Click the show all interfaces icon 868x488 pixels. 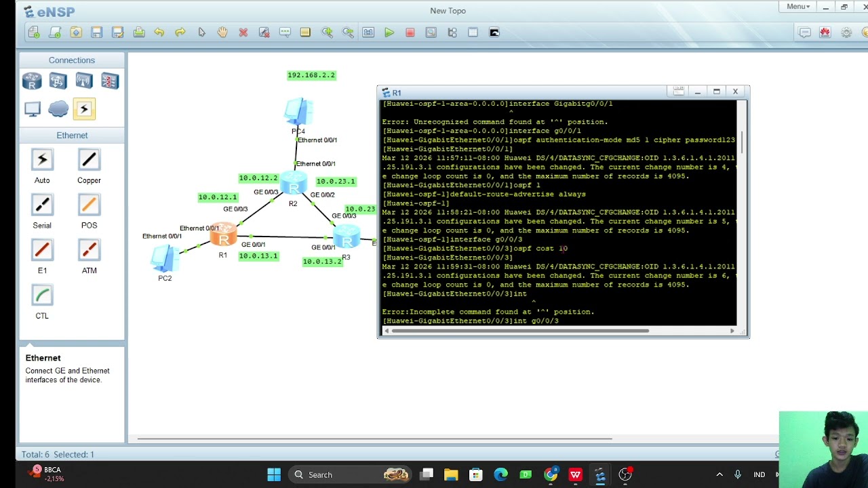click(x=452, y=32)
